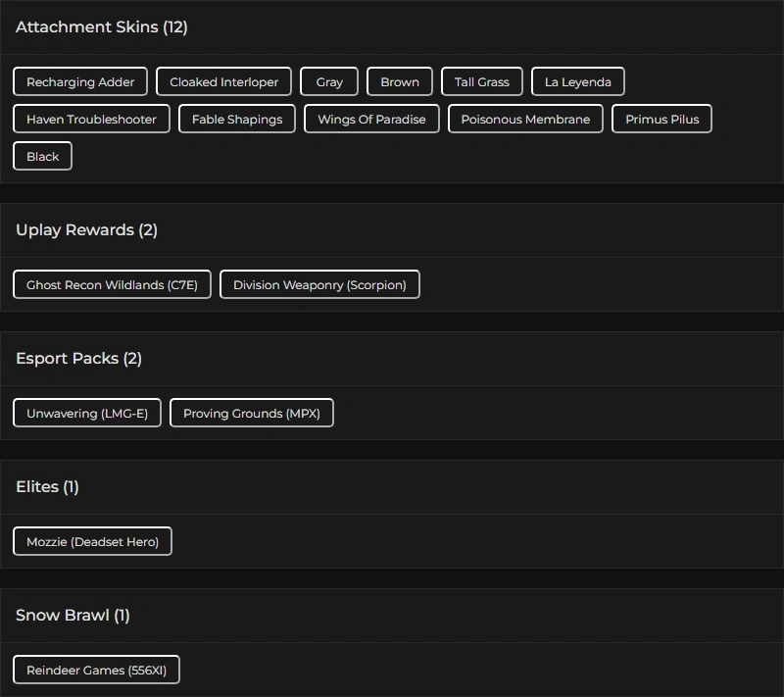Click the Primus Pilus tag

click(662, 120)
